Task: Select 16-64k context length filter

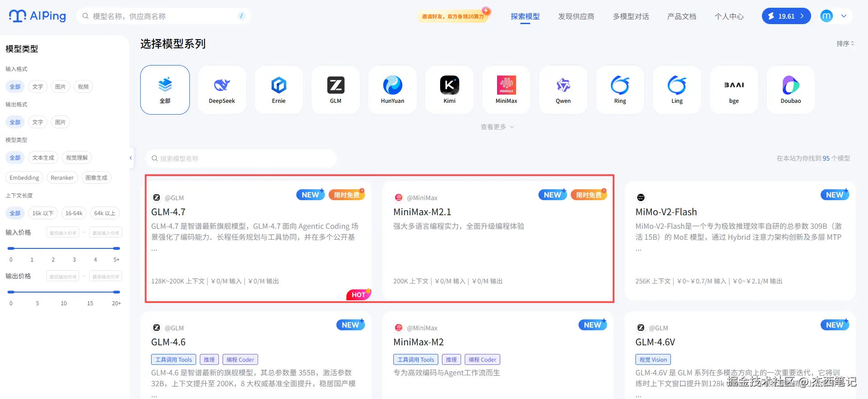Action: pos(74,213)
